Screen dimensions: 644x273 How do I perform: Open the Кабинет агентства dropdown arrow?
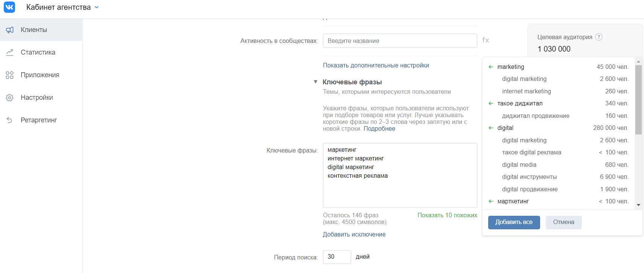[x=96, y=7]
